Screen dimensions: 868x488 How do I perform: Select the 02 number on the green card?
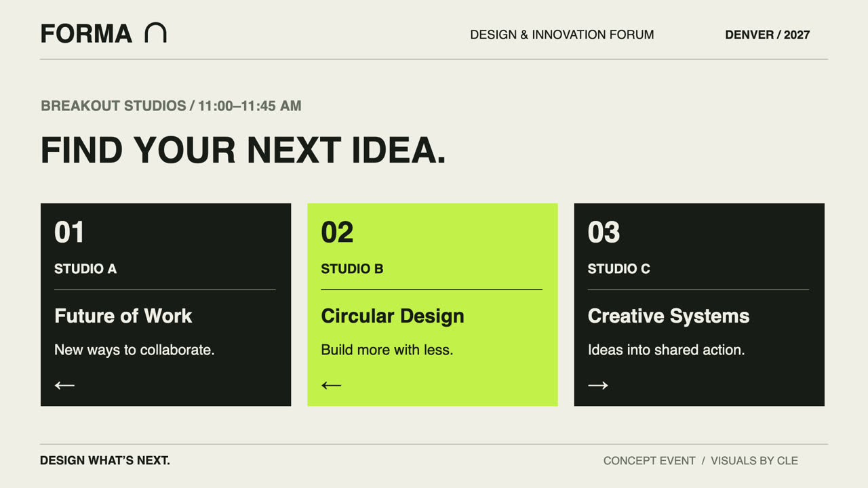(337, 232)
